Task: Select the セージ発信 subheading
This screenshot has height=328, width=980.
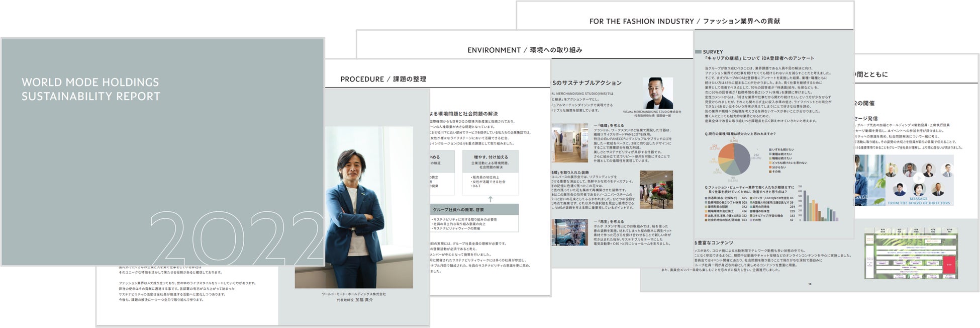Action: [866, 119]
